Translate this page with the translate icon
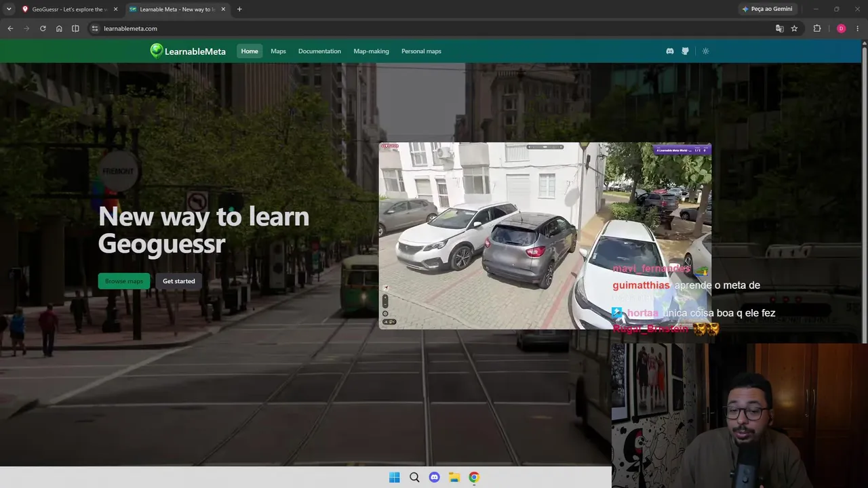Image resolution: width=868 pixels, height=488 pixels. click(780, 28)
